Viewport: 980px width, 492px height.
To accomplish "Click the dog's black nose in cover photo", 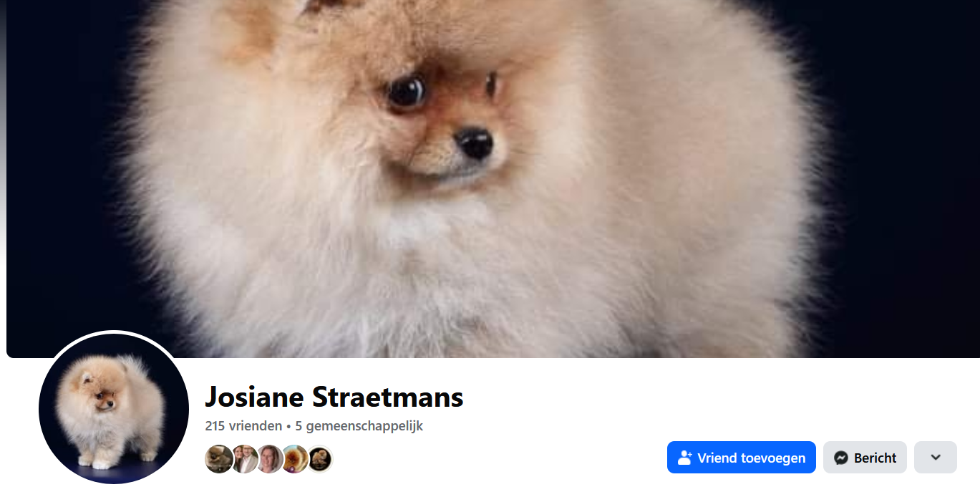I will (474, 143).
